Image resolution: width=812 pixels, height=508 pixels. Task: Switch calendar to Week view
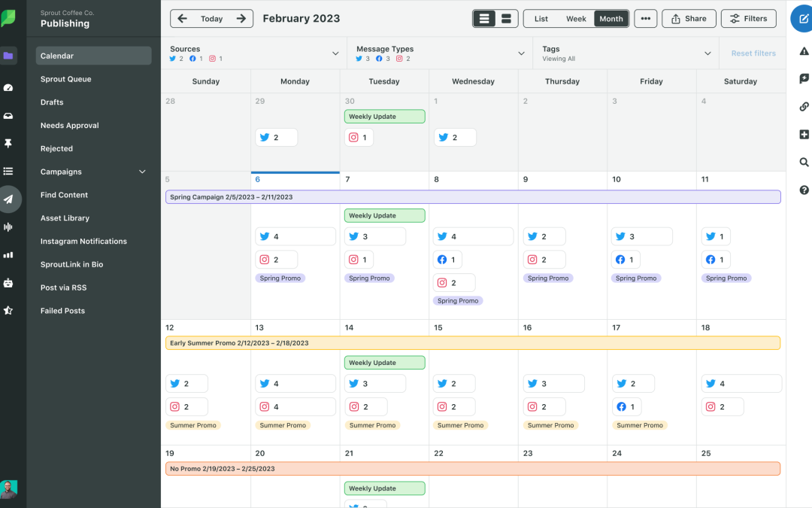pos(576,19)
